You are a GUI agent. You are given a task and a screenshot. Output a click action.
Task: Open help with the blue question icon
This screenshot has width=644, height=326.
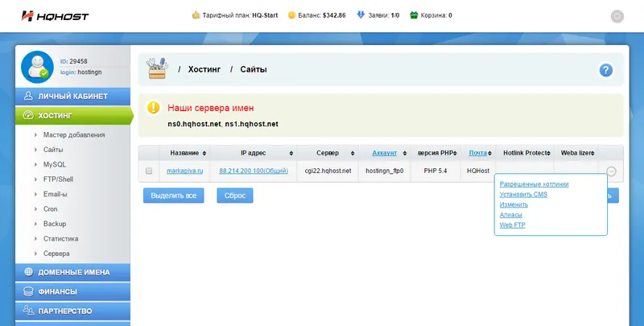point(606,70)
